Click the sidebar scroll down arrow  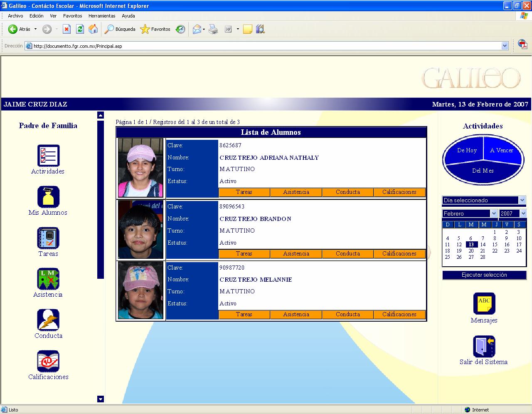100,399
